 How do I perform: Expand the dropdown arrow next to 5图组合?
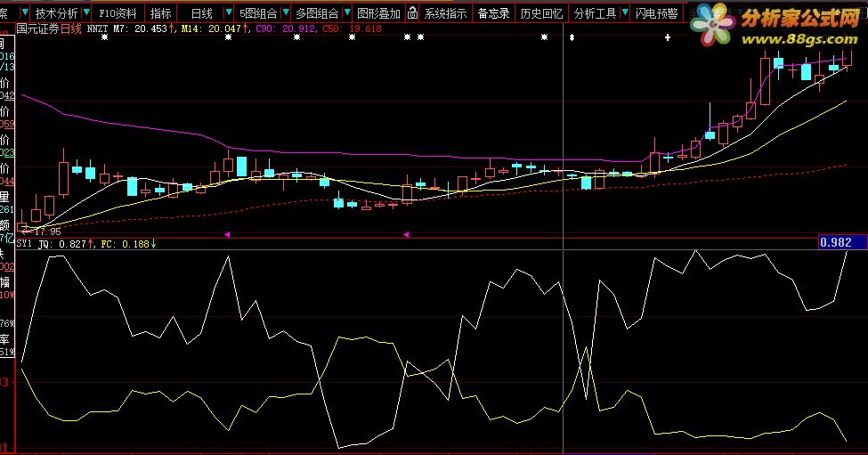click(x=286, y=12)
